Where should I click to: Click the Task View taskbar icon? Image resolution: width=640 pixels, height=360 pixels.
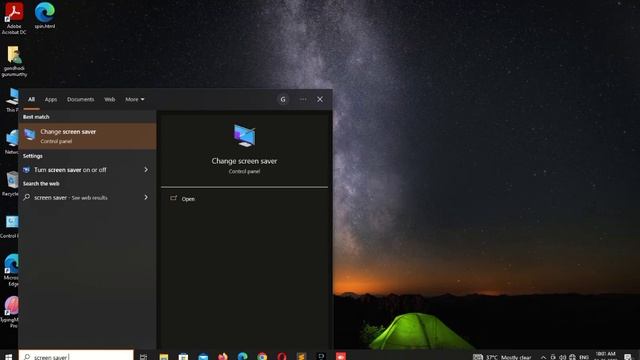point(143,357)
